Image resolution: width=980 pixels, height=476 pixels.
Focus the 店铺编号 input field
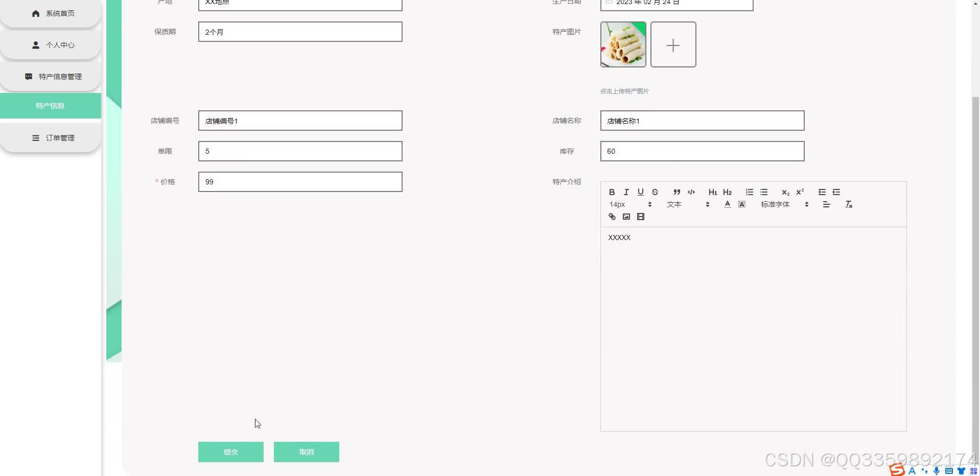tap(300, 121)
